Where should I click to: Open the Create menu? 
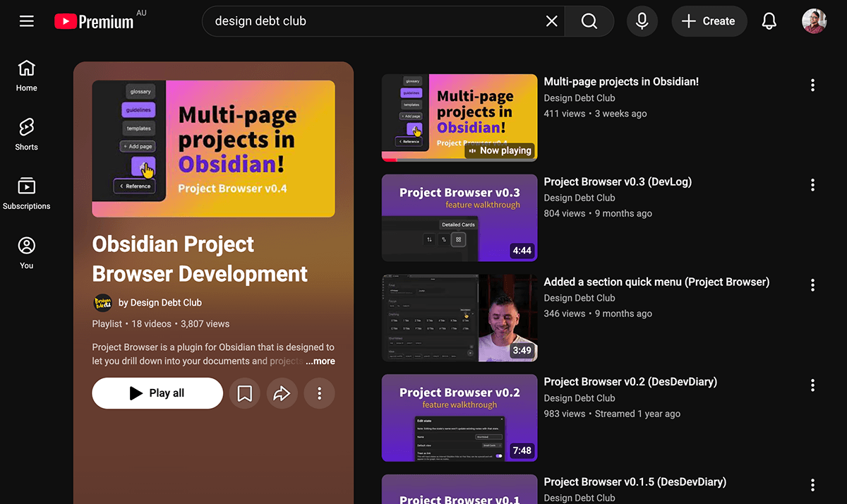pos(709,21)
